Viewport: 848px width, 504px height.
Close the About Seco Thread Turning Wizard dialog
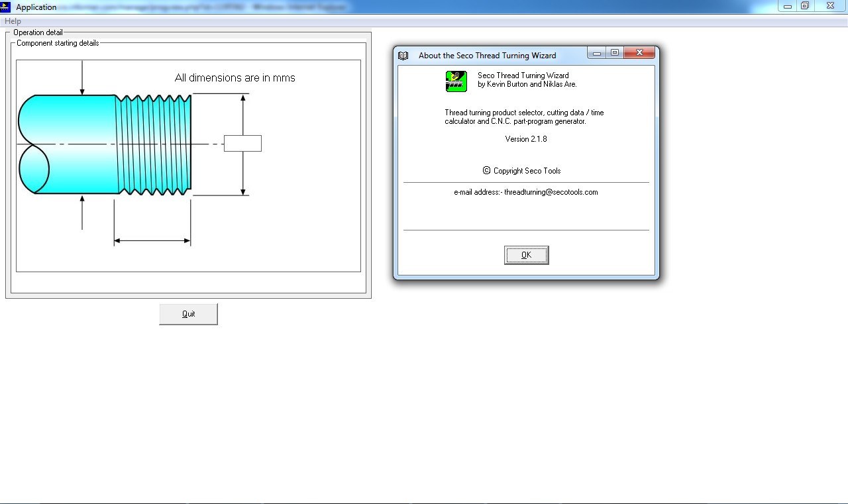point(639,53)
